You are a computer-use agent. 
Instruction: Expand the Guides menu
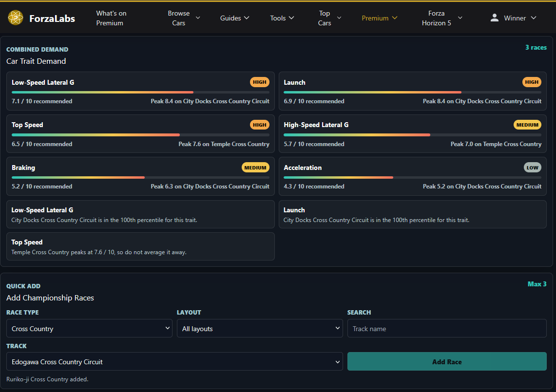pyautogui.click(x=234, y=18)
